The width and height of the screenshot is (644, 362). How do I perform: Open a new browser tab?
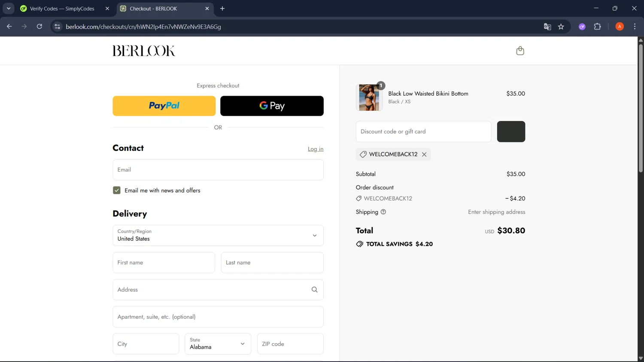(x=222, y=9)
